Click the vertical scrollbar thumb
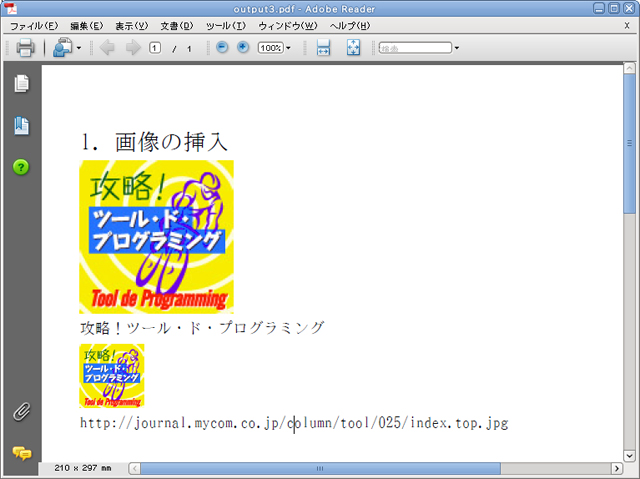 tap(629, 144)
